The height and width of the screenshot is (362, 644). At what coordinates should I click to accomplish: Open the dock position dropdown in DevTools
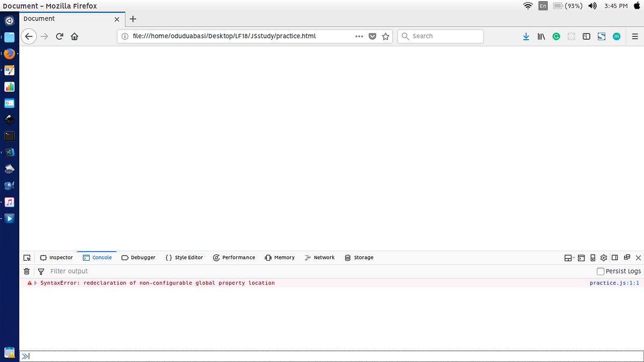pyautogui.click(x=568, y=257)
